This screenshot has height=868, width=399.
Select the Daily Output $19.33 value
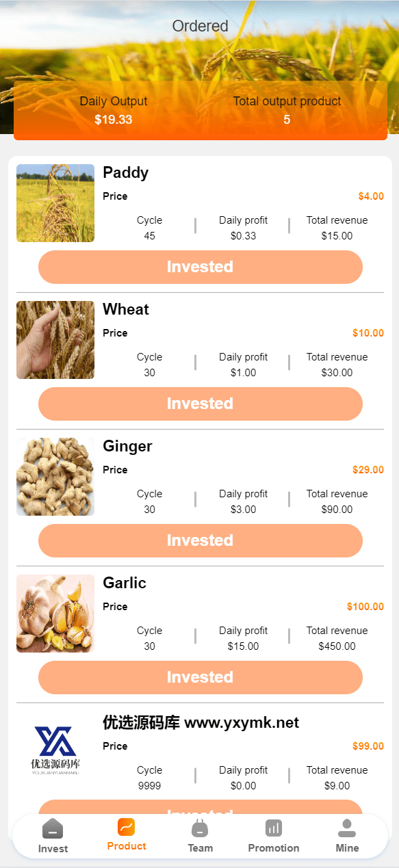[114, 120]
